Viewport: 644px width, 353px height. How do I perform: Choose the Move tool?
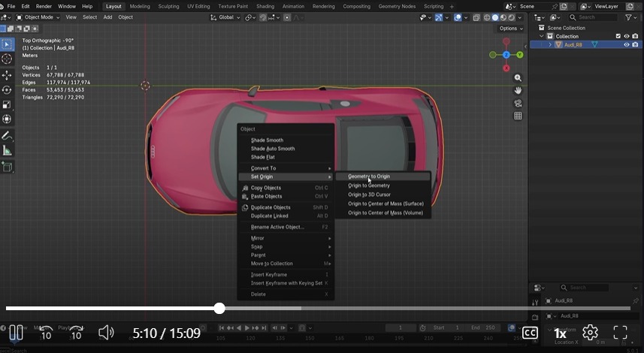pos(7,74)
